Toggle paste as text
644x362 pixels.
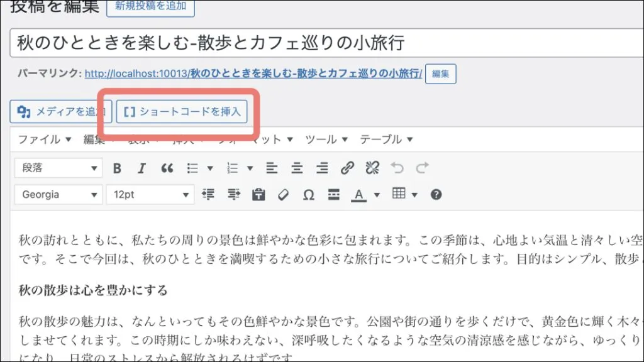[258, 195]
